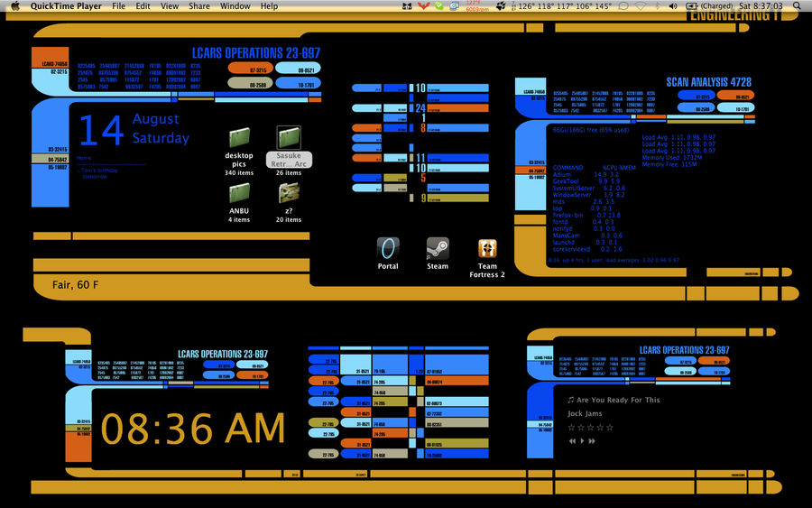Open the Help menu

tap(269, 6)
